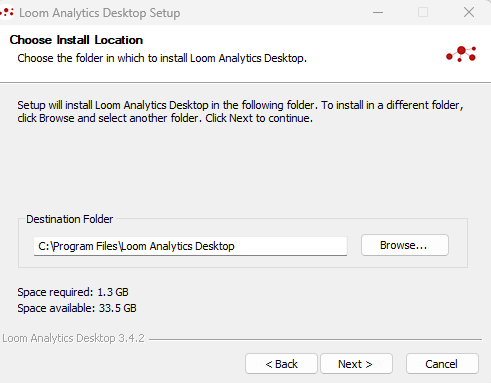Click "Choose the folder in which to install" subtitle

point(162,58)
